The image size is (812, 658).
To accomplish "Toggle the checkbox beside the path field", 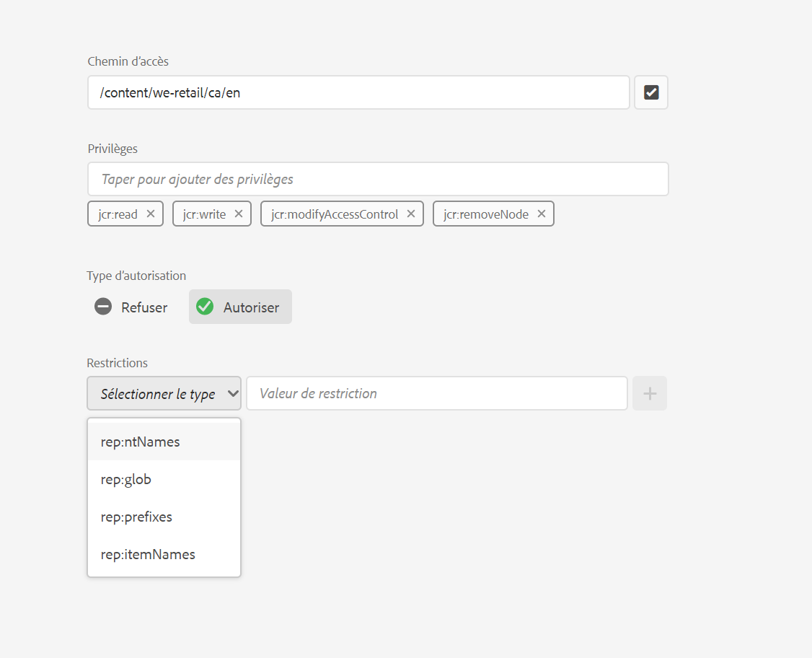I will click(651, 92).
